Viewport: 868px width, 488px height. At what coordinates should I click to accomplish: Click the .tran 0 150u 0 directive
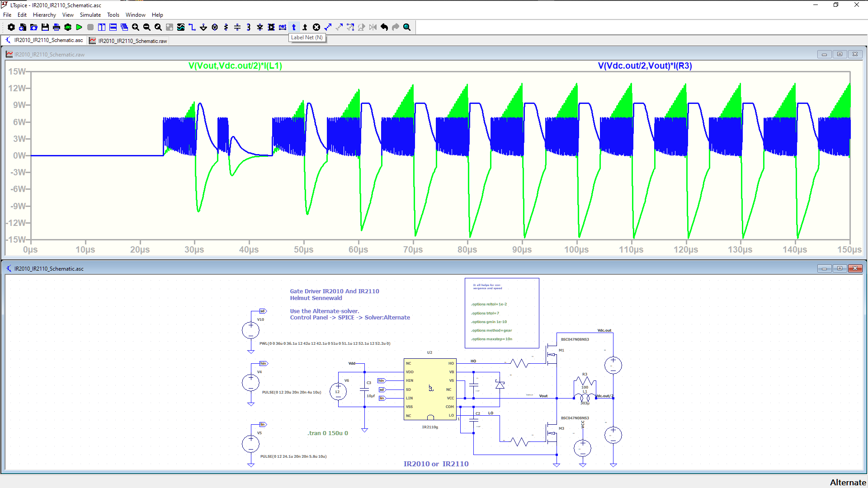[x=328, y=433]
